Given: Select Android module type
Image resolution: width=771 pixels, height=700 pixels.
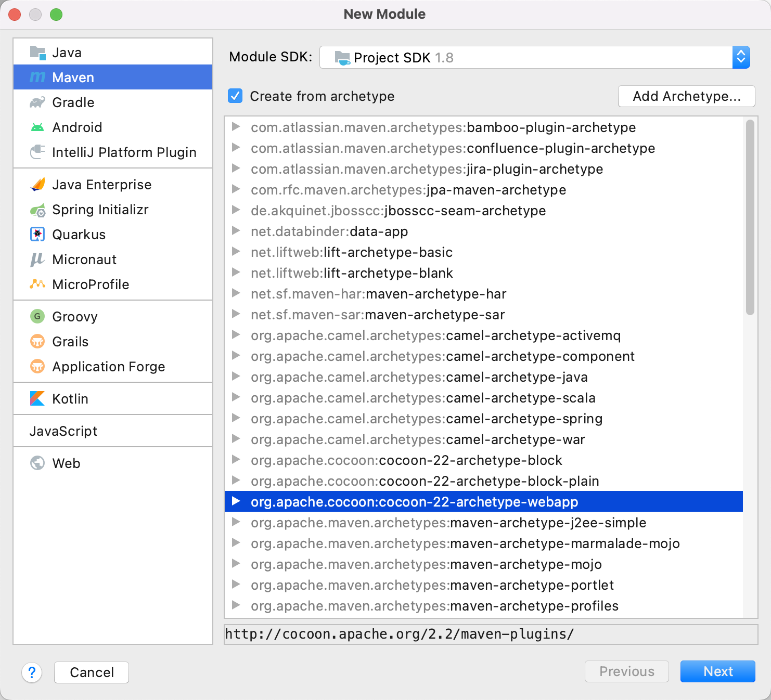Looking at the screenshot, I should pos(113,127).
